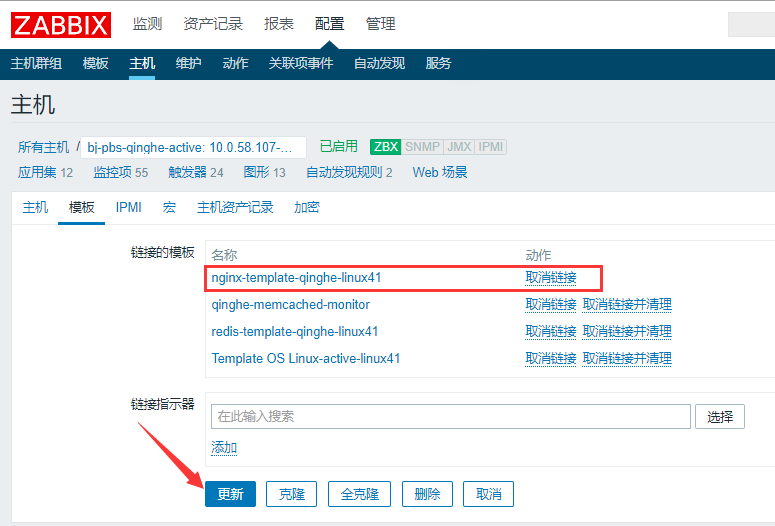Image resolution: width=775 pixels, height=526 pixels.
Task: Click the 已启用 status link
Action: point(339,146)
